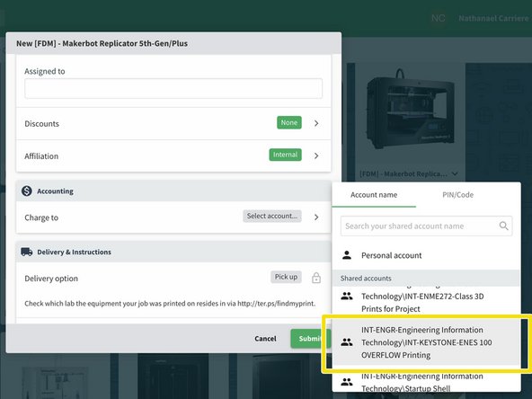Image resolution: width=532 pixels, height=399 pixels.
Task: Click the Internal affiliation badge
Action: click(x=286, y=155)
